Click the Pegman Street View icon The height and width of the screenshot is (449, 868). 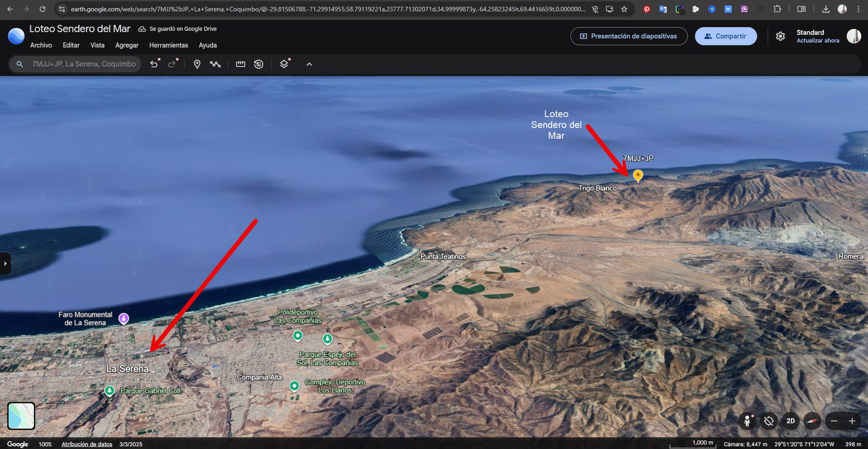click(x=748, y=421)
